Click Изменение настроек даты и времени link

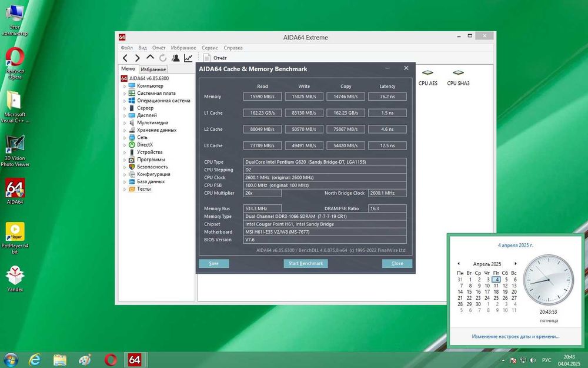pyautogui.click(x=516, y=336)
